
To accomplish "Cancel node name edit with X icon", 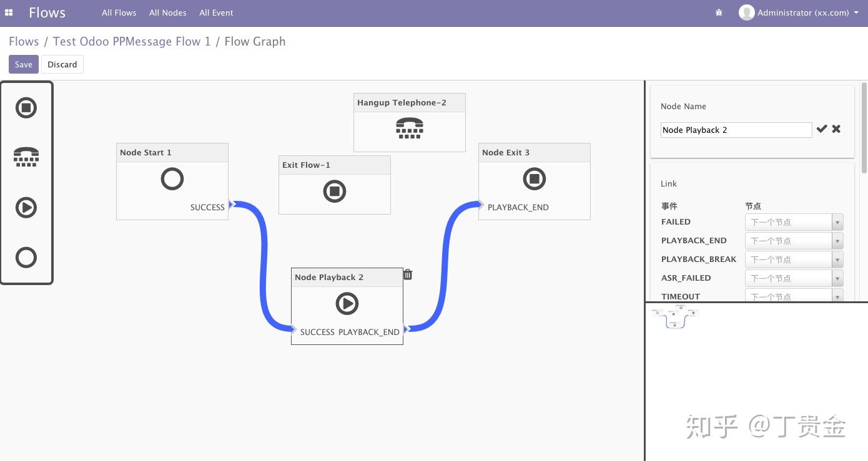I will coord(836,129).
